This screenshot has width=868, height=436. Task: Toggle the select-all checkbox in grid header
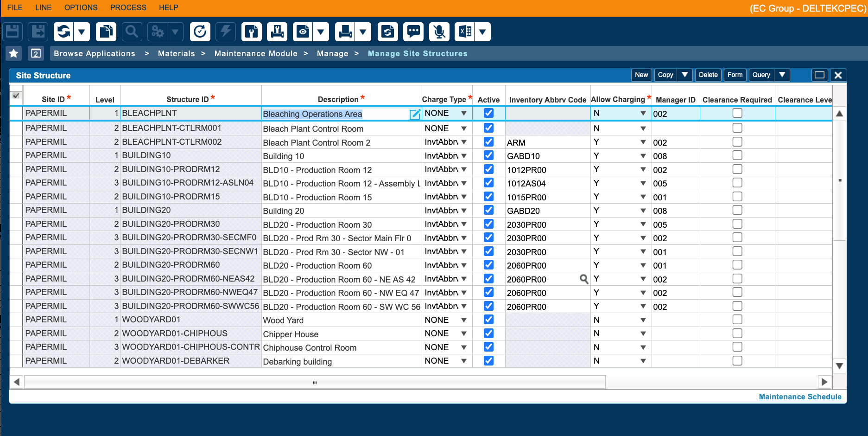[x=16, y=96]
